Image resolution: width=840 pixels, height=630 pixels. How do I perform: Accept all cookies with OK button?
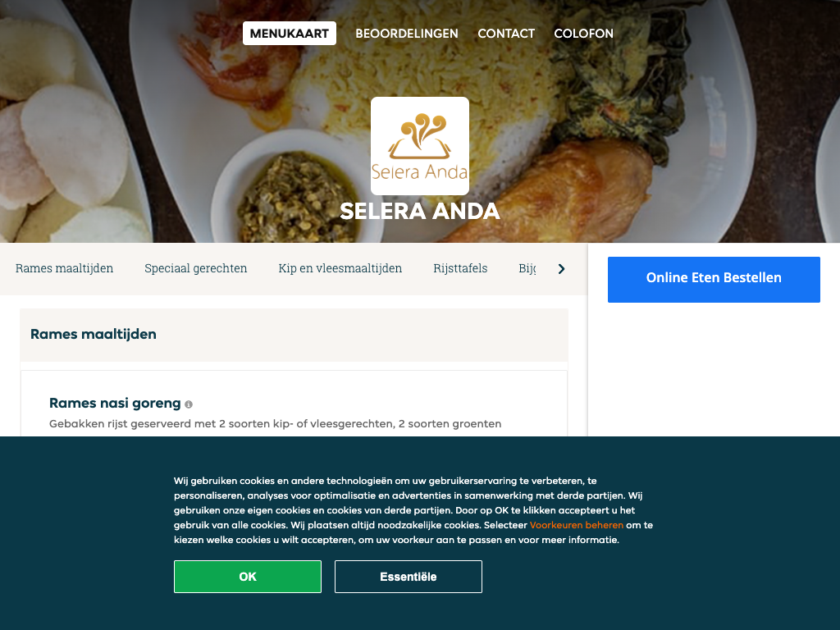(248, 577)
